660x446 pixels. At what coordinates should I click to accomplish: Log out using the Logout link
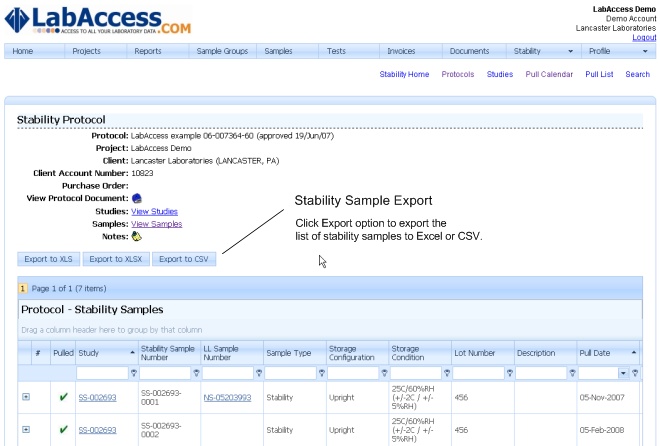[644, 37]
